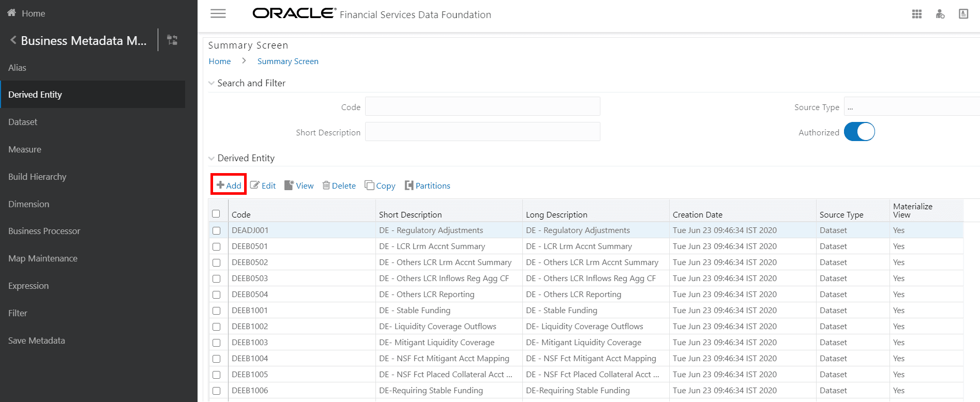Select 'DE-Requiring Stable Funding' short description cell
The height and width of the screenshot is (402, 980).
point(449,391)
